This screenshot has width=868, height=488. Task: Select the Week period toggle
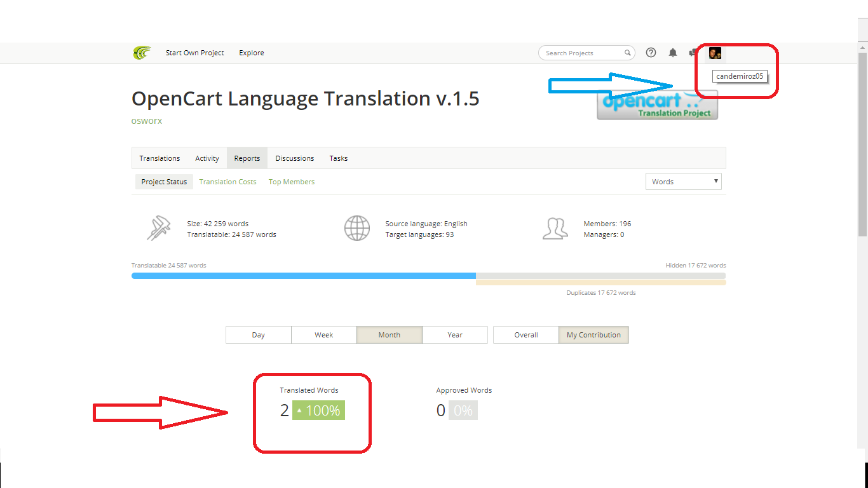click(x=324, y=335)
